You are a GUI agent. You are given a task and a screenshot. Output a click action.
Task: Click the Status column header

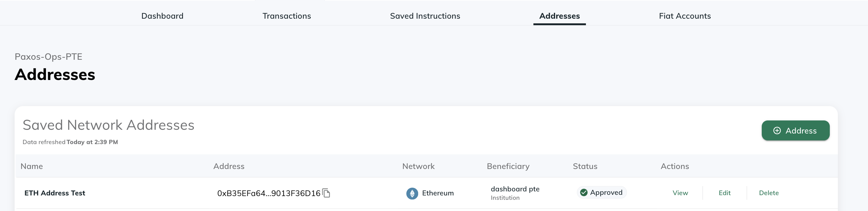585,166
